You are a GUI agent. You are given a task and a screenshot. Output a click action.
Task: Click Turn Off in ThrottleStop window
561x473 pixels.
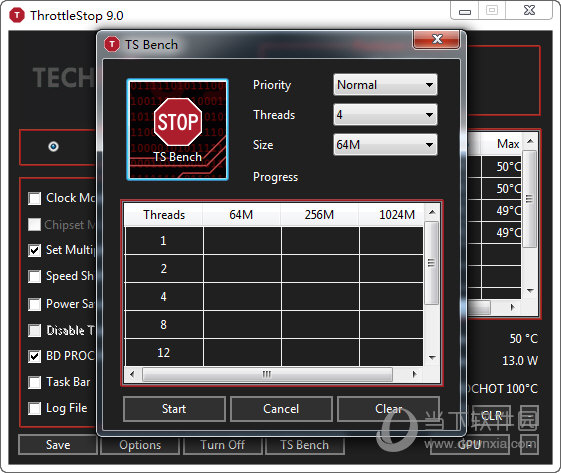tap(222, 445)
